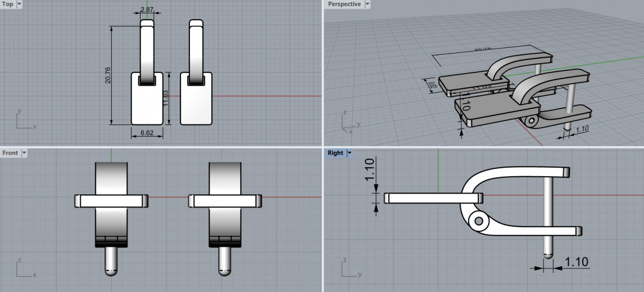Viewport: 644px width, 292px height.
Task: Select the Perspective viewport title label
Action: click(344, 4)
